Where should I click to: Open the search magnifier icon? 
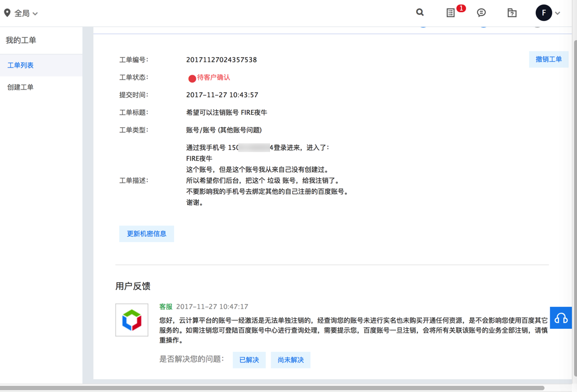tap(420, 13)
